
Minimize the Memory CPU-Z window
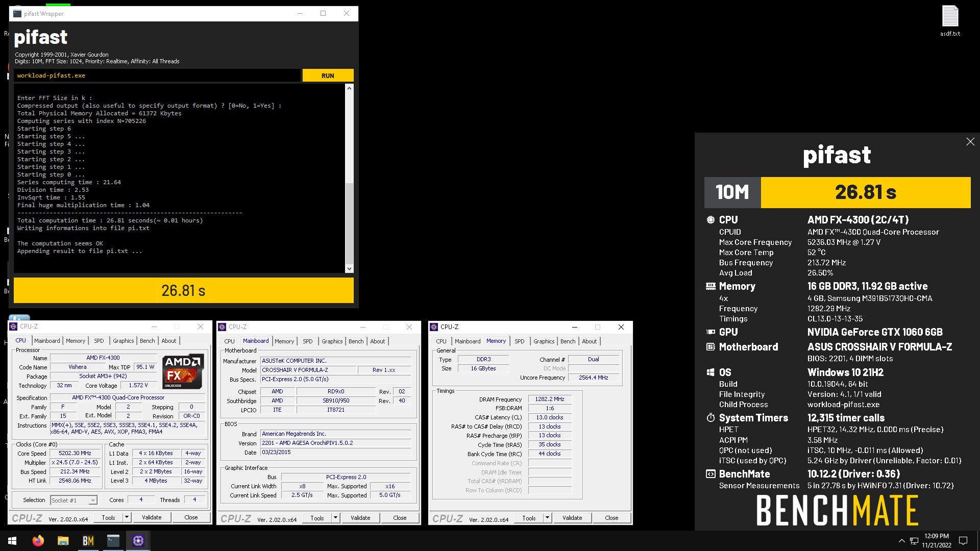coord(575,327)
